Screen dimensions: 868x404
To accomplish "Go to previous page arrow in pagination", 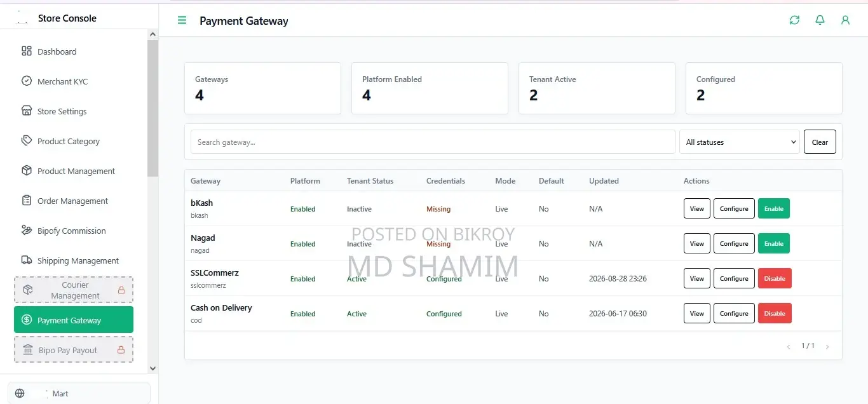I will point(789,347).
